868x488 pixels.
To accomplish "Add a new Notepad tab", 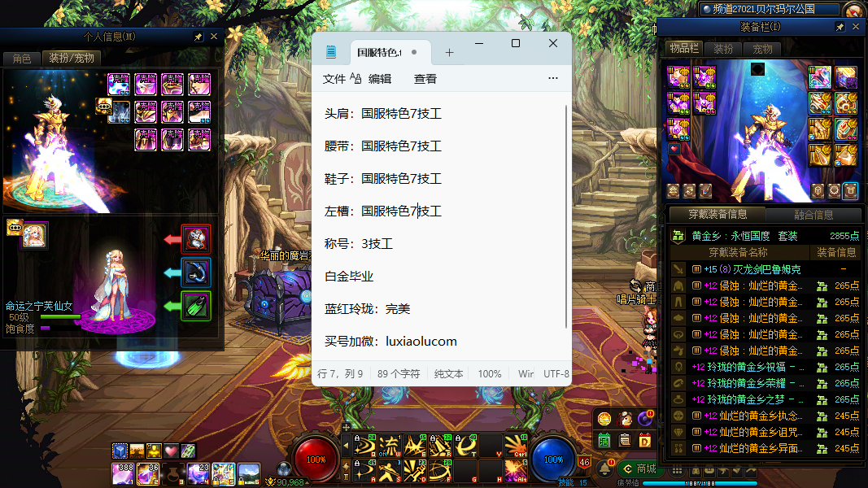I will click(449, 52).
